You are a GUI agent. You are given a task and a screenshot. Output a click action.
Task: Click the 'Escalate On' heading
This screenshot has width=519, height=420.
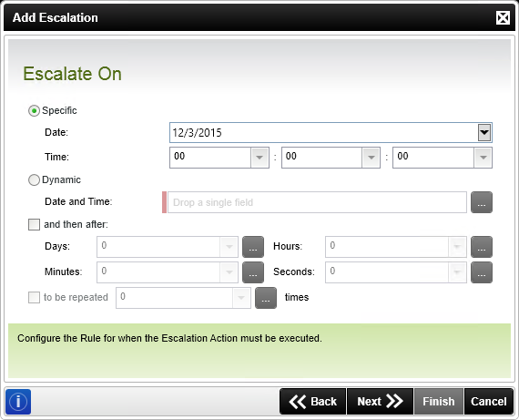point(73,74)
